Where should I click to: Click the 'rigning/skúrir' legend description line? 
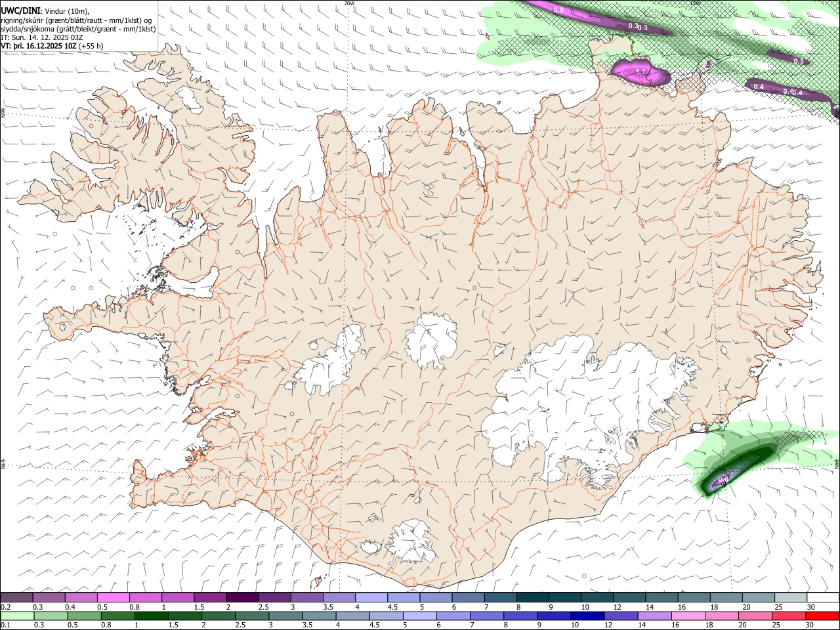(76, 20)
